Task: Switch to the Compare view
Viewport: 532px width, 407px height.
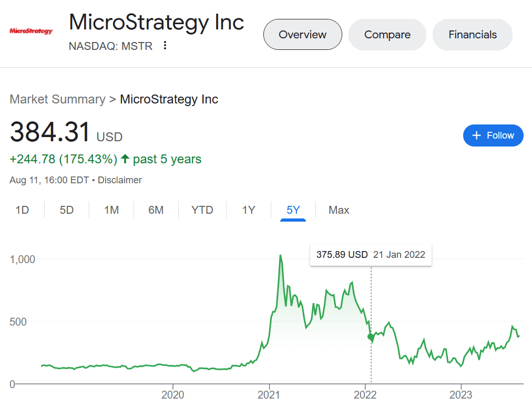Action: pyautogui.click(x=387, y=35)
